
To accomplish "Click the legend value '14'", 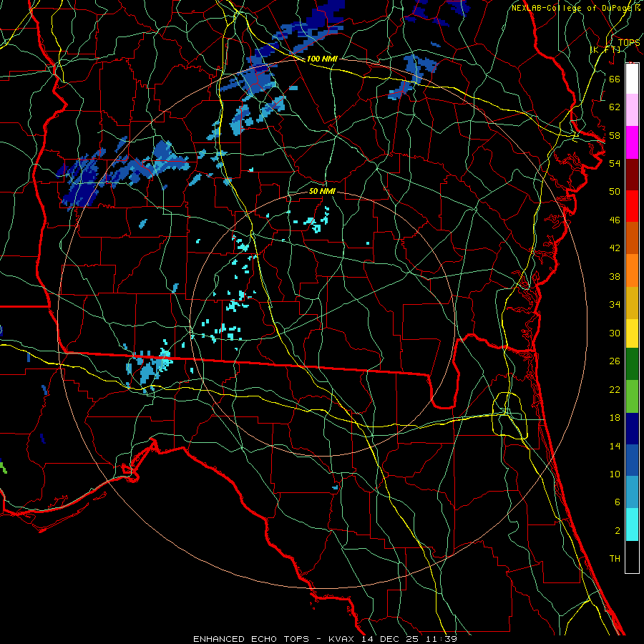I will [615, 446].
